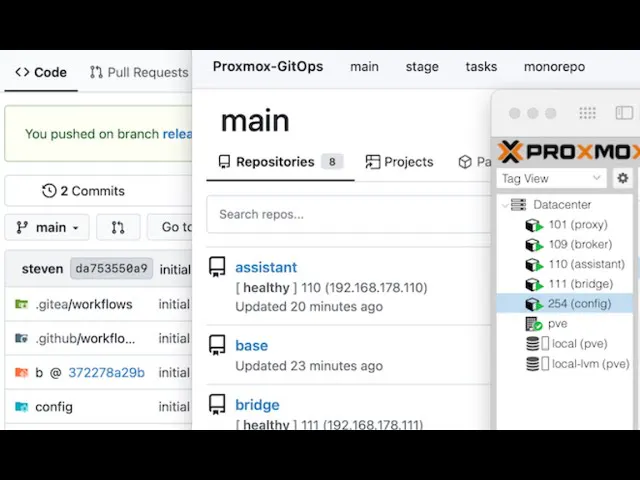Viewport: 640px width, 480px height.
Task: Toggle the browser sidebar icon
Action: pyautogui.click(x=624, y=113)
